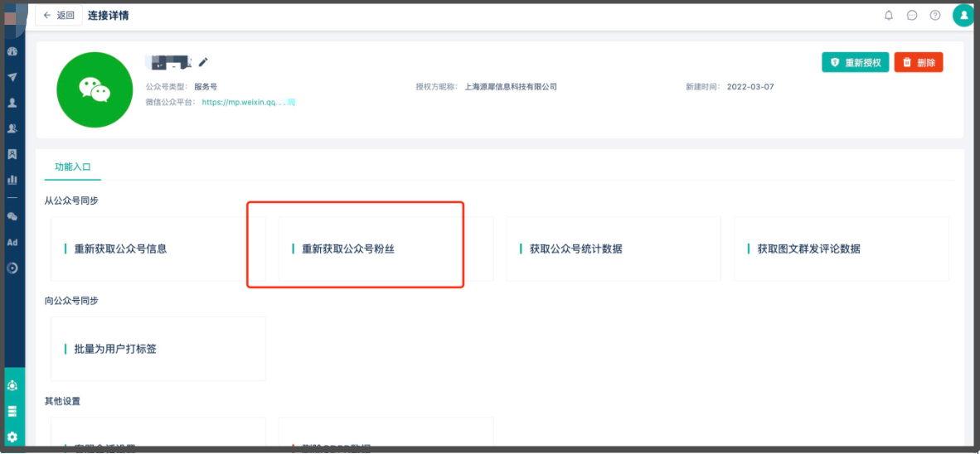
Task: Go back using the 返回 button
Action: [59, 16]
